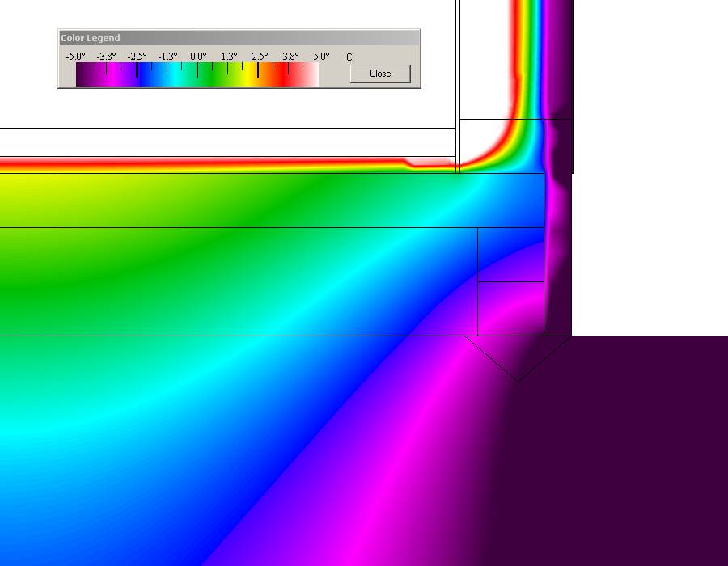
Task: Select the 0.0° legend label
Action: [198, 57]
